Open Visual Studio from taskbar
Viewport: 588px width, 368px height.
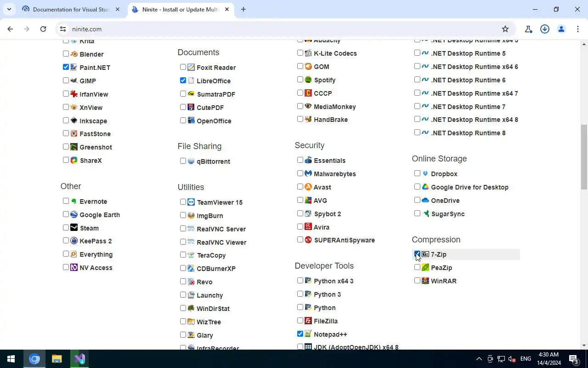click(79, 359)
